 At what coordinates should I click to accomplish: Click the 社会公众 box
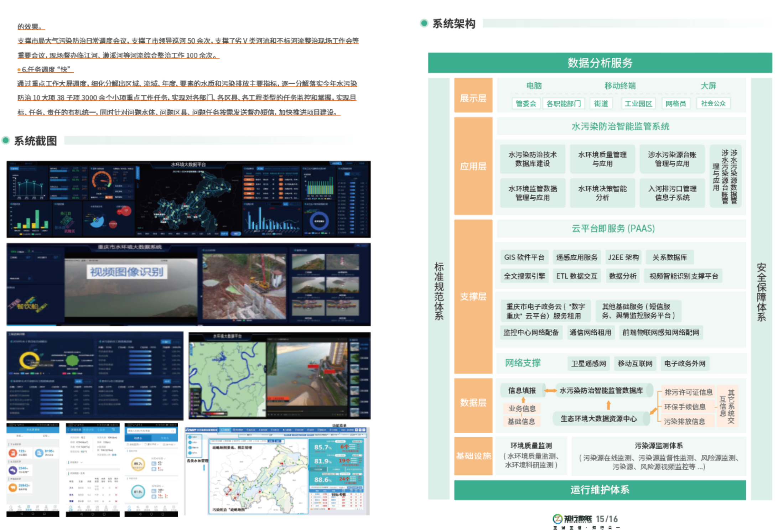pyautogui.click(x=713, y=103)
